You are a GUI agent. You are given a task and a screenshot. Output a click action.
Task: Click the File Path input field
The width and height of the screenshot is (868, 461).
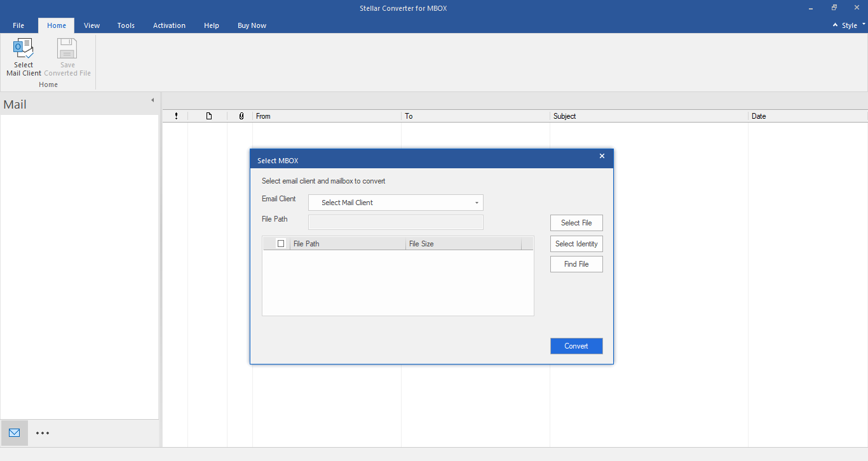click(x=396, y=222)
